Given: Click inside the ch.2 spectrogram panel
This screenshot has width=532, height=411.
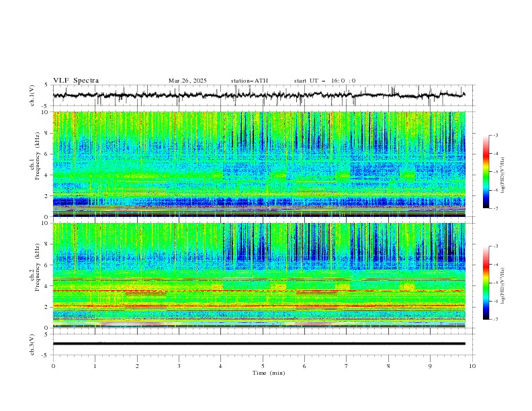Looking at the screenshot, I should pos(259,275).
